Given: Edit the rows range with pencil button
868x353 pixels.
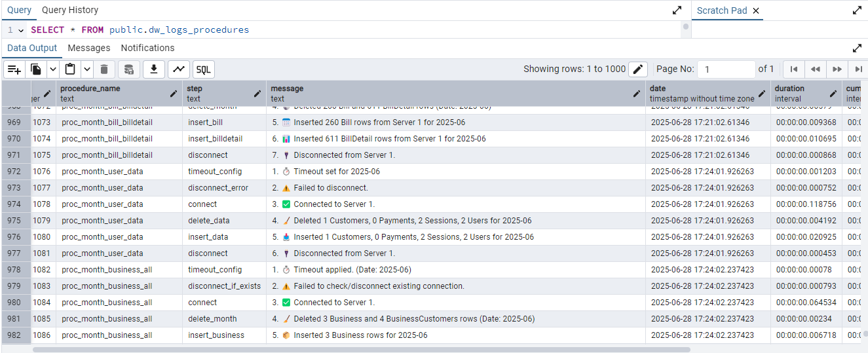Looking at the screenshot, I should click(637, 69).
